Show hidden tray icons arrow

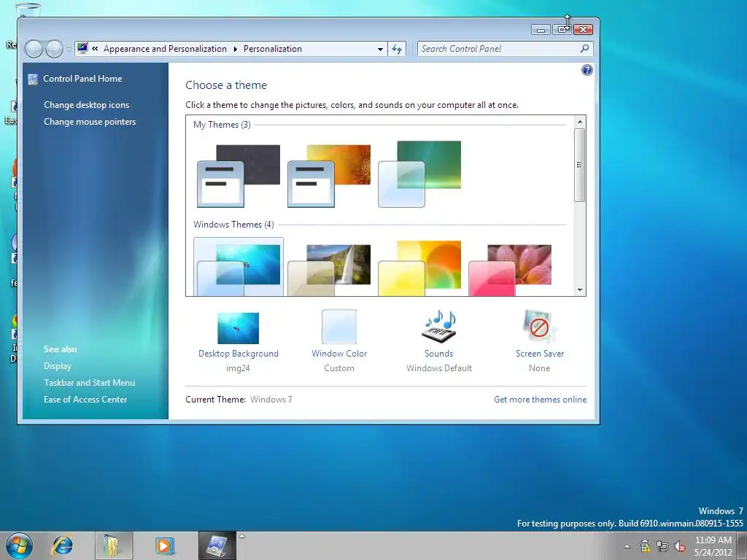point(627,547)
